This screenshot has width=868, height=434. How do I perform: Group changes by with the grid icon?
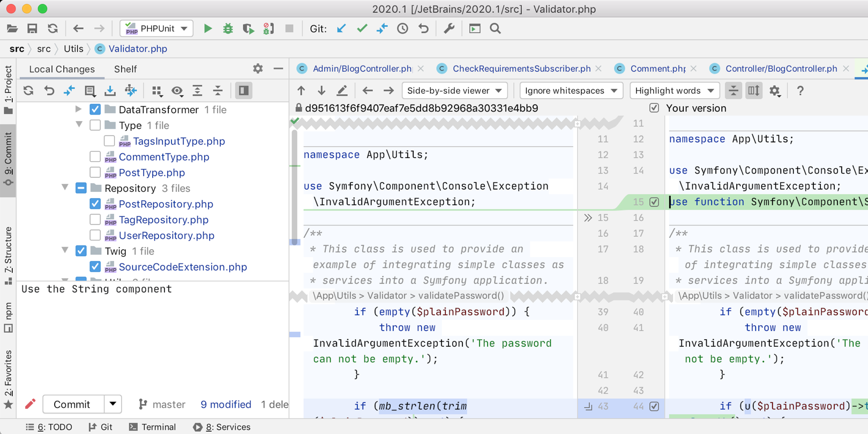click(156, 91)
